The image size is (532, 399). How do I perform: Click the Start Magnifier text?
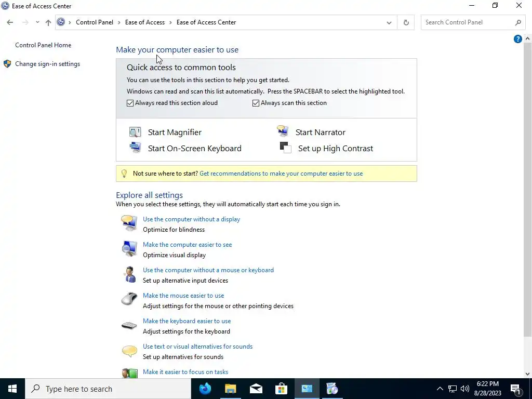[x=175, y=132]
